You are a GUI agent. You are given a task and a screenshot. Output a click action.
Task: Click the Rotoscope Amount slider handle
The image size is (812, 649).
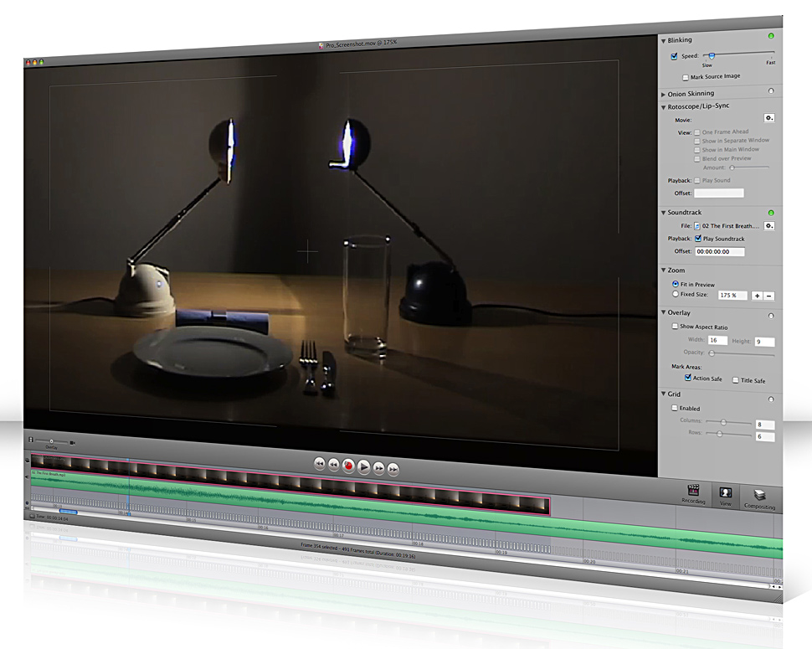[x=732, y=167]
